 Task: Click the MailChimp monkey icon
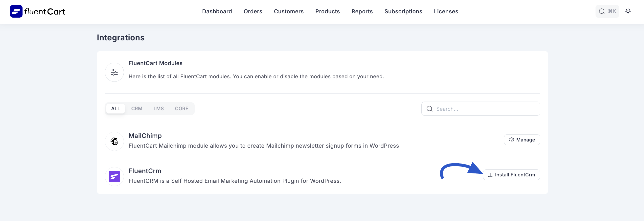coord(114,141)
